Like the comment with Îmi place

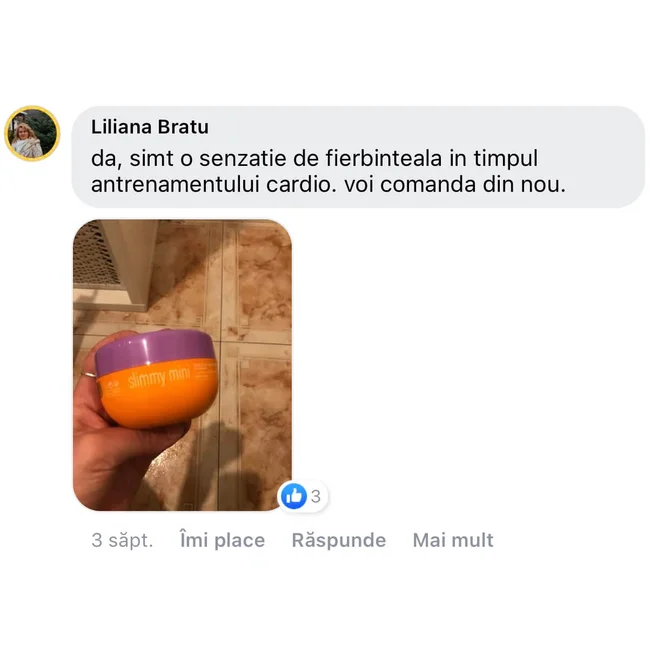coord(222,540)
